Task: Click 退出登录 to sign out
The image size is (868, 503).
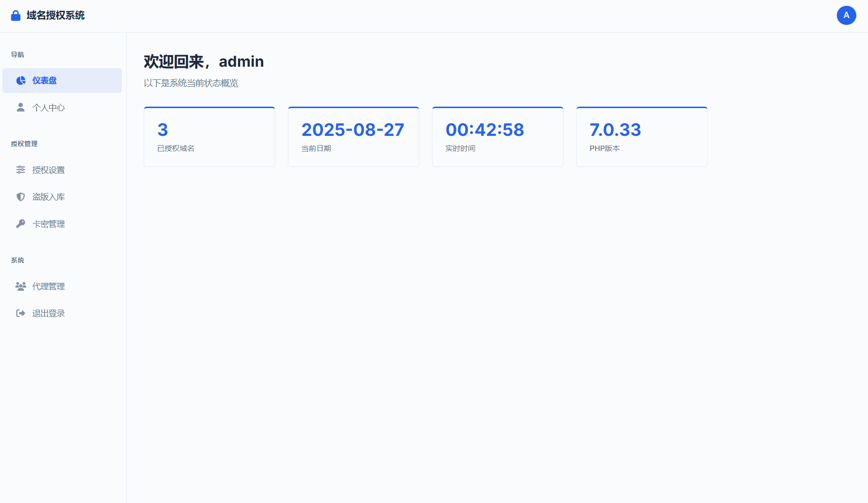Action: (49, 313)
